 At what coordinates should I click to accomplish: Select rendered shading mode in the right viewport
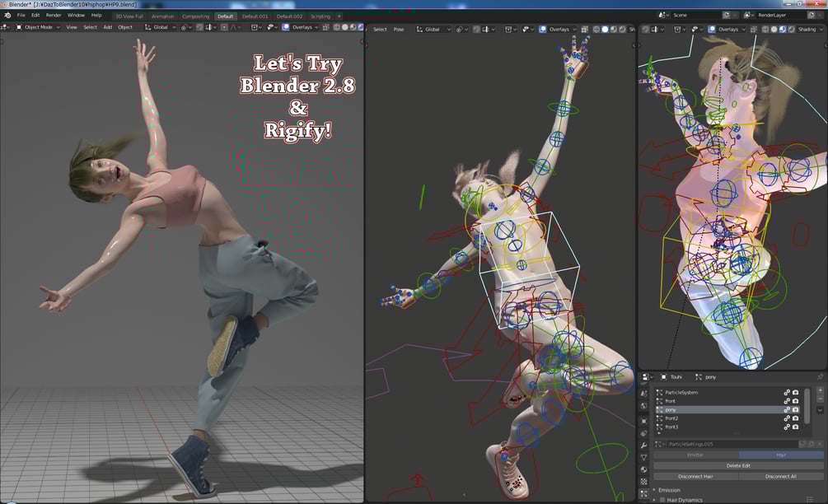pyautogui.click(x=791, y=30)
